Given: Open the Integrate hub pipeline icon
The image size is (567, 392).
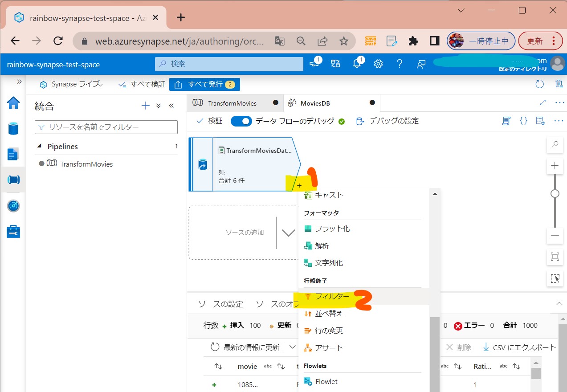Looking at the screenshot, I should pyautogui.click(x=13, y=180).
